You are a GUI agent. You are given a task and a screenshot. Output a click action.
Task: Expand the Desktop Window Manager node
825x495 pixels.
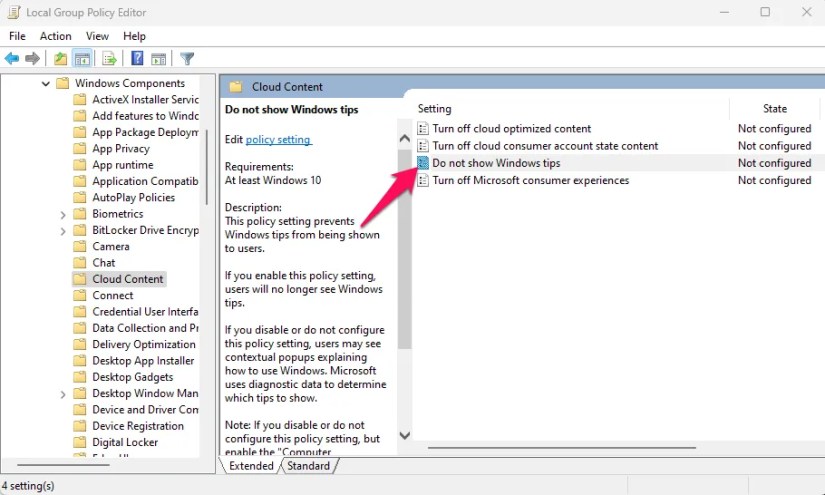(63, 394)
